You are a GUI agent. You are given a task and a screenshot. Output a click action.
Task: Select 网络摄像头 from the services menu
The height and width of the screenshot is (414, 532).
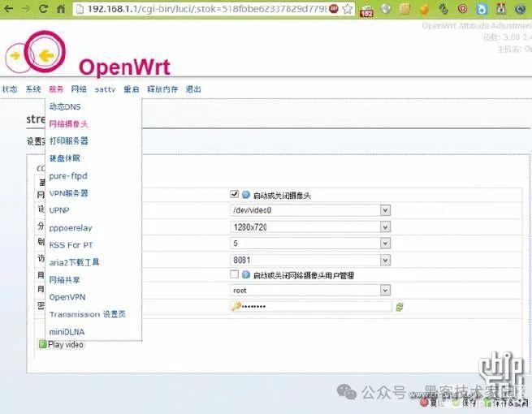[68, 124]
